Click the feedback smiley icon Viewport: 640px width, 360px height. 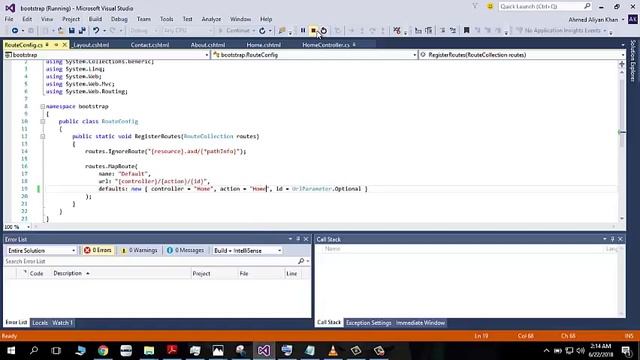click(490, 7)
